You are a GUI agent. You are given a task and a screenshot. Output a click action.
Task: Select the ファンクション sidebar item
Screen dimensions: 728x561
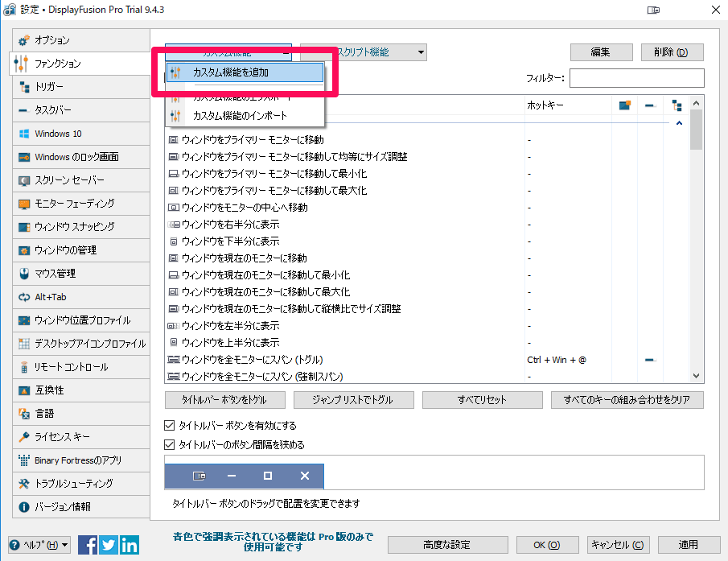point(80,64)
